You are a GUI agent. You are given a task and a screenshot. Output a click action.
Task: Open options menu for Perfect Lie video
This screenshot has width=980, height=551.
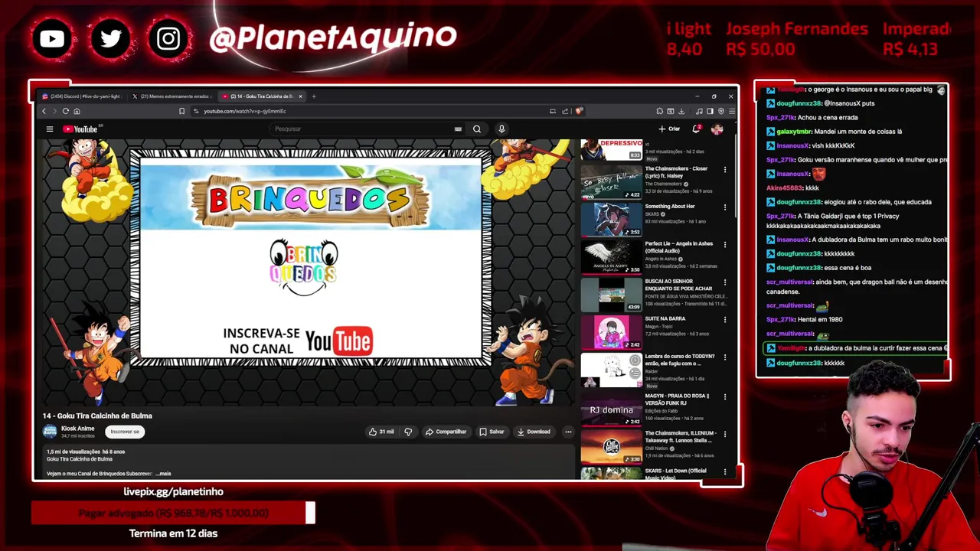(725, 245)
